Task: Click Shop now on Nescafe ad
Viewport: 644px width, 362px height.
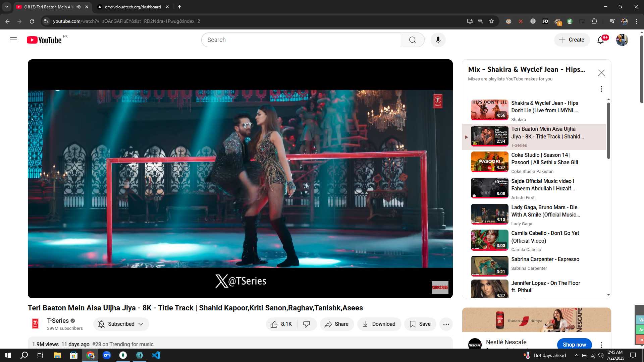Action: pos(574,345)
